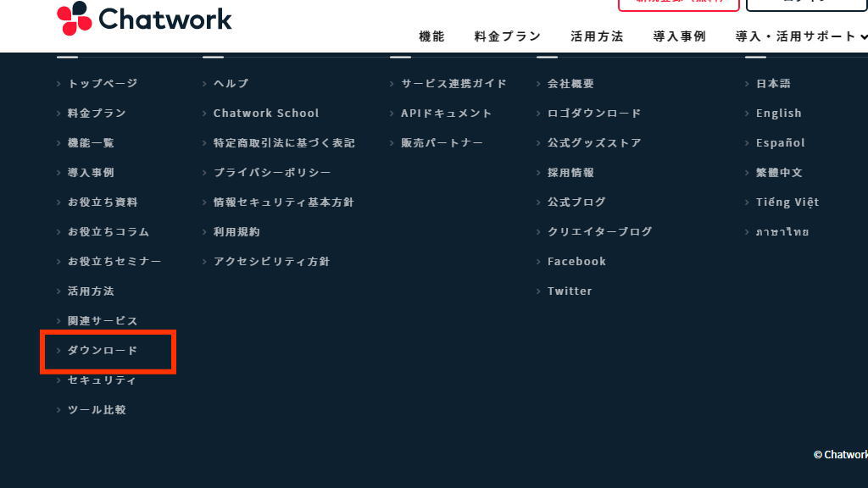Switch language to Español

781,142
